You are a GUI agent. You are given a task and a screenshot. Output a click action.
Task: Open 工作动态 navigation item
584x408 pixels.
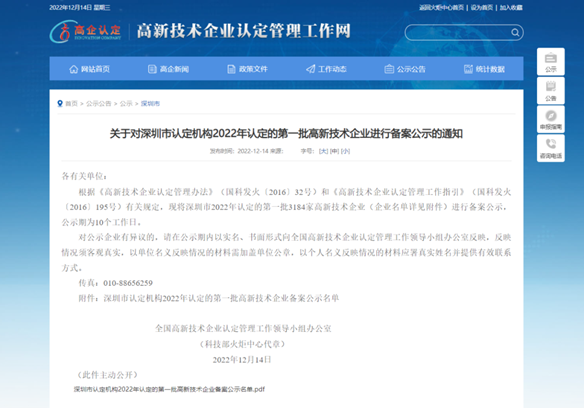(326, 69)
